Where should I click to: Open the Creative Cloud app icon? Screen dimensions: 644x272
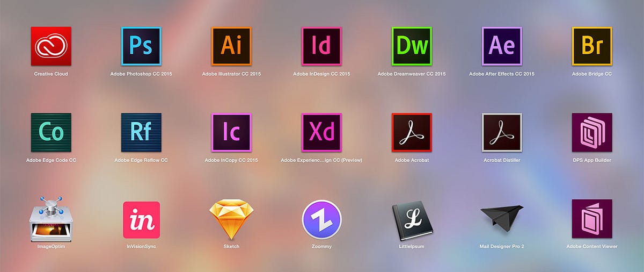(51, 47)
